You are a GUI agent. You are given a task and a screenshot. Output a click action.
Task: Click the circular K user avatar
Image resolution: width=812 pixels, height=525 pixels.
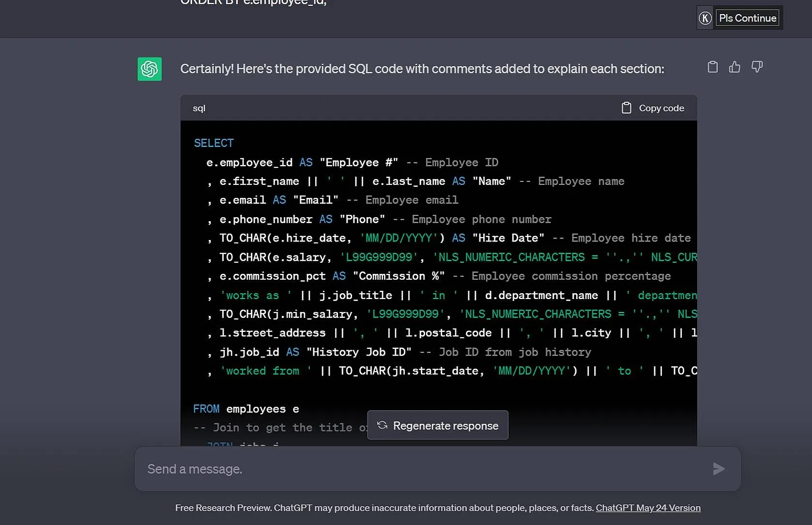[x=705, y=18]
